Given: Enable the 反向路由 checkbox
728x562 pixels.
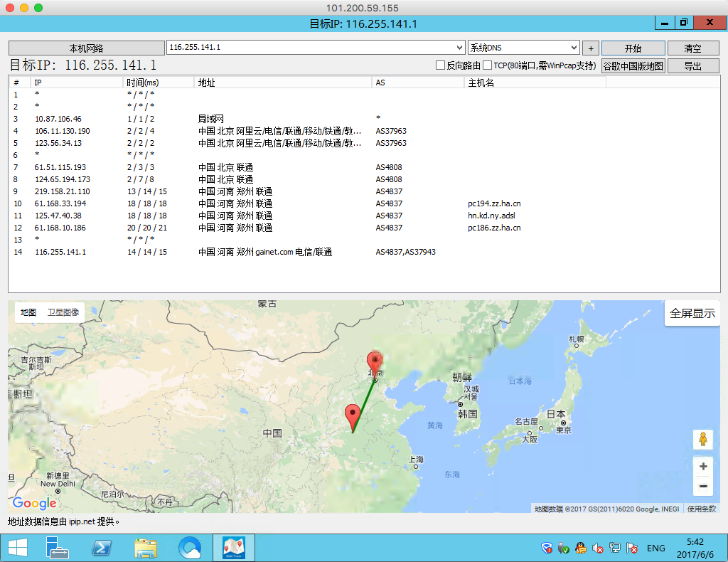Looking at the screenshot, I should pyautogui.click(x=440, y=65).
